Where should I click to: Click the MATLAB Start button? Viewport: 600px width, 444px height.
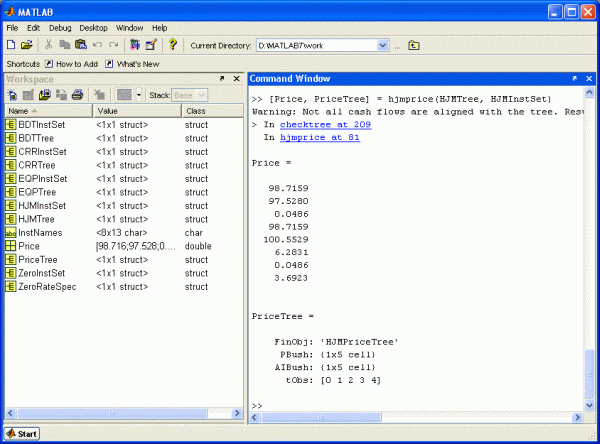coord(22,434)
